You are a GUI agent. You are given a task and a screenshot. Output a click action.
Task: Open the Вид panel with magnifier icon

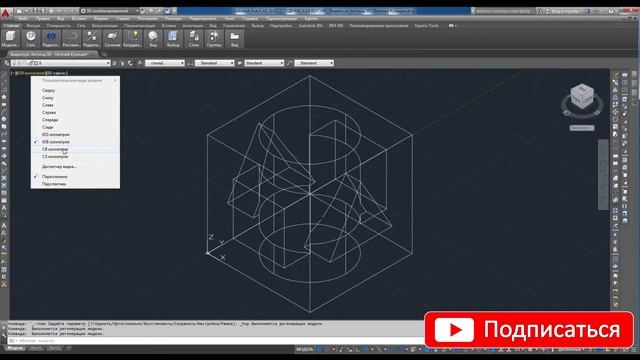point(153,39)
